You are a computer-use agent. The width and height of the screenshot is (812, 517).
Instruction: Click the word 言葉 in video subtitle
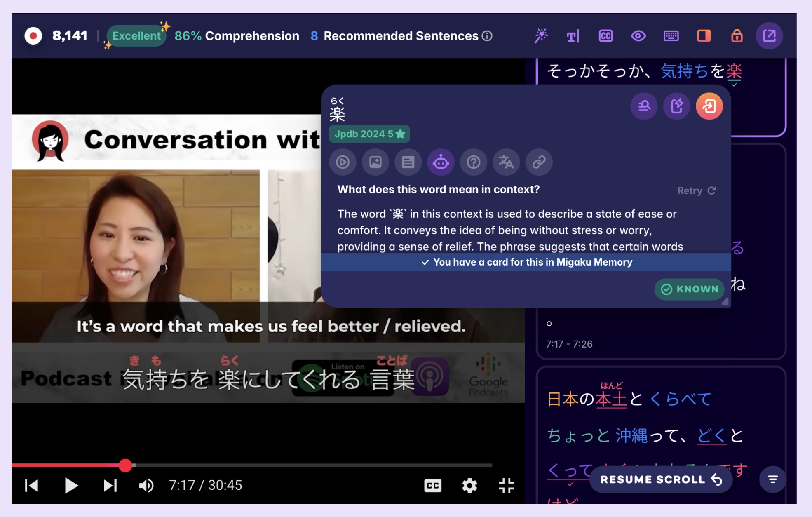(x=392, y=380)
